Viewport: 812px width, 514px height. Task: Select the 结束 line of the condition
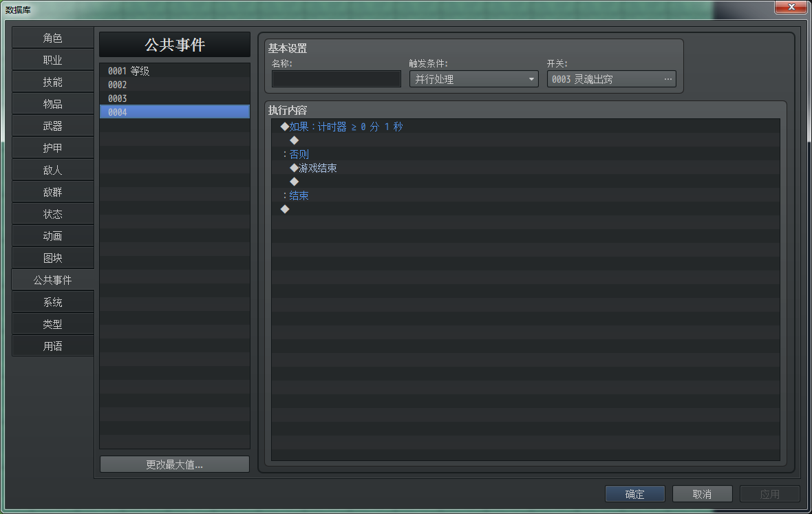tap(526, 195)
